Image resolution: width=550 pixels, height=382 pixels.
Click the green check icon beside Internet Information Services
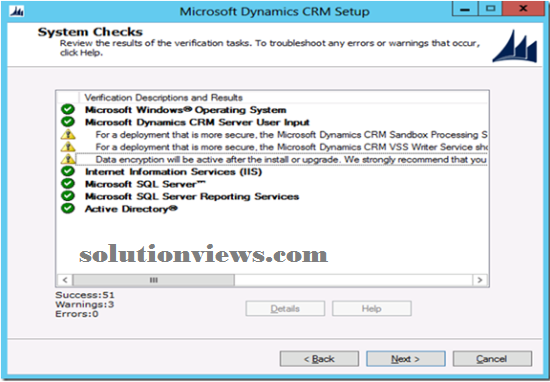68,171
